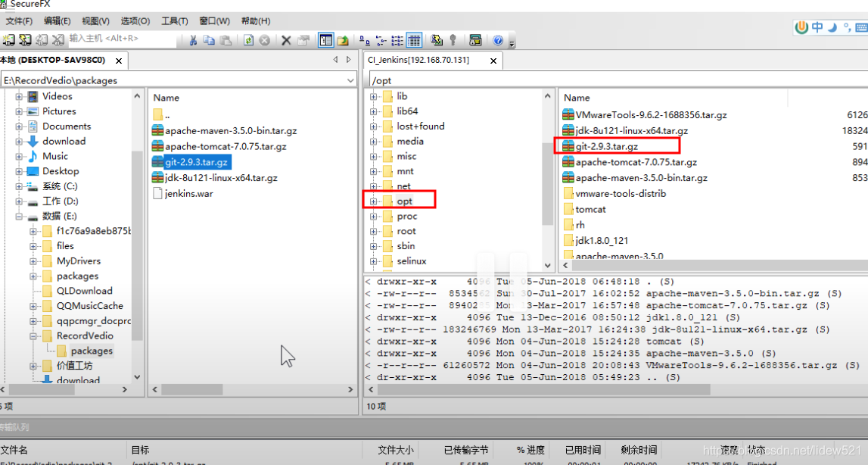Viewport: 868px width, 465px height.
Task: Expand the remote opt folder node
Action: 373,201
